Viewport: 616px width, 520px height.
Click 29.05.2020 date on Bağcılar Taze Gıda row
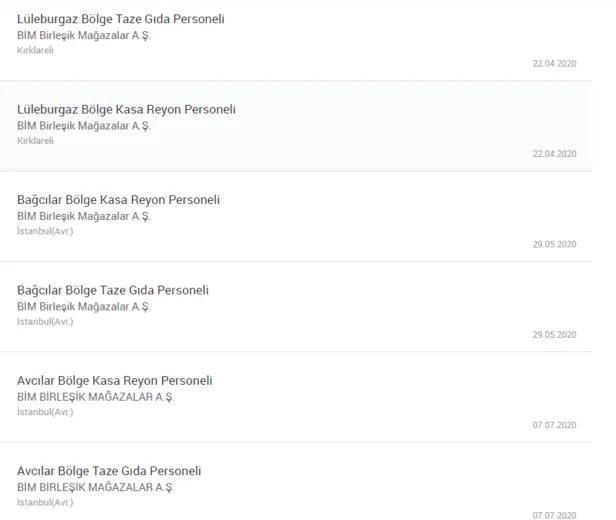coord(554,334)
